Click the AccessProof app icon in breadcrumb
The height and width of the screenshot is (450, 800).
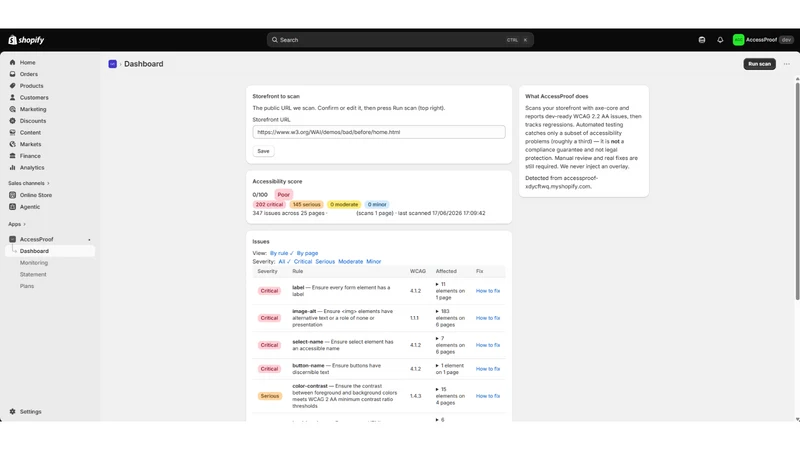click(x=112, y=64)
